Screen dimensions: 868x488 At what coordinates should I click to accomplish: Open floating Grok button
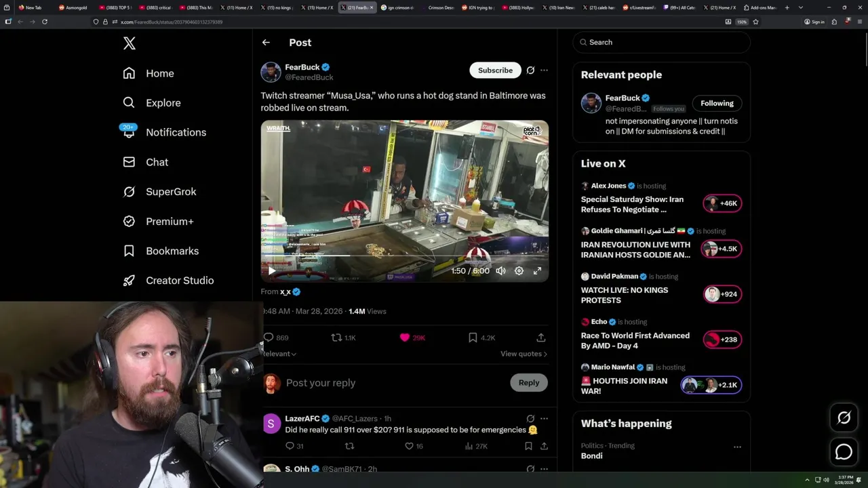tap(844, 418)
